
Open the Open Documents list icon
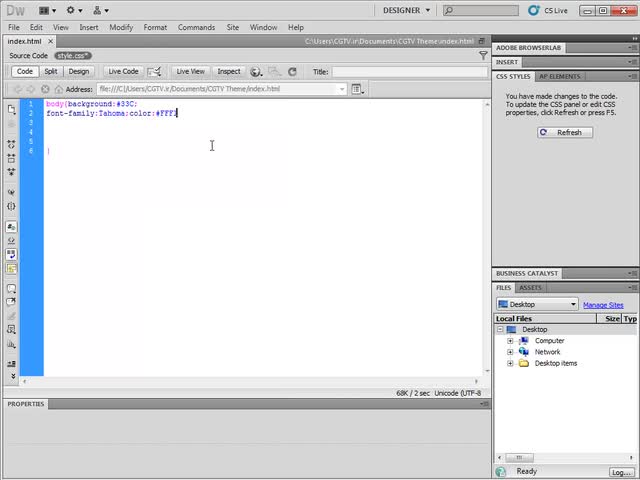click(11, 109)
